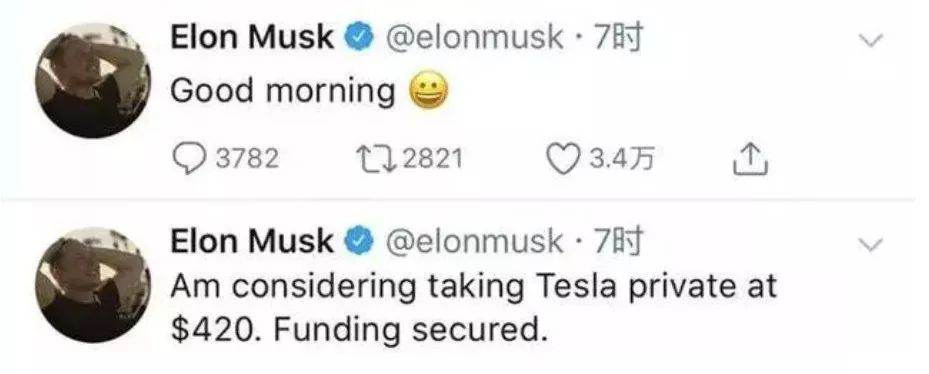The width and height of the screenshot is (929, 374).
Task: Click Elon Musk name on Funding secured tweet
Action: 252,241
